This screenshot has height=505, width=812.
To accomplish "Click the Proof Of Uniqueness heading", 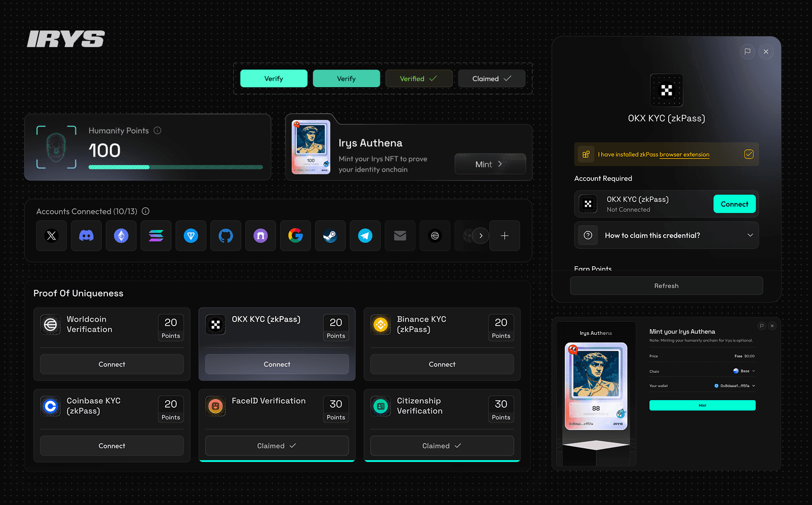I will click(79, 293).
